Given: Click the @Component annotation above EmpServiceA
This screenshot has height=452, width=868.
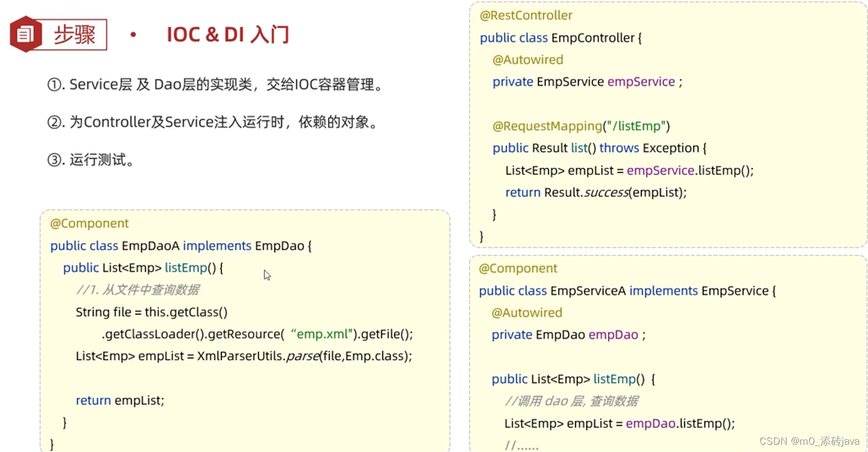Looking at the screenshot, I should [518, 269].
